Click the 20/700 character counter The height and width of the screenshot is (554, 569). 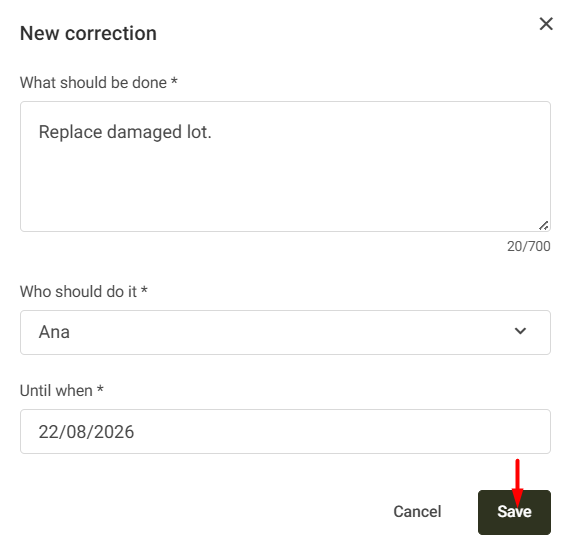point(529,246)
